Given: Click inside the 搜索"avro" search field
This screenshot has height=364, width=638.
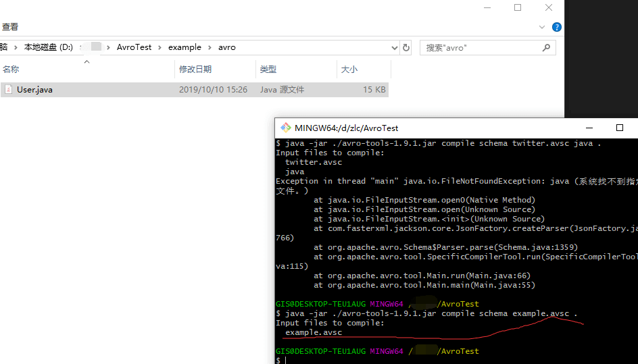Looking at the screenshot, I should coord(481,48).
